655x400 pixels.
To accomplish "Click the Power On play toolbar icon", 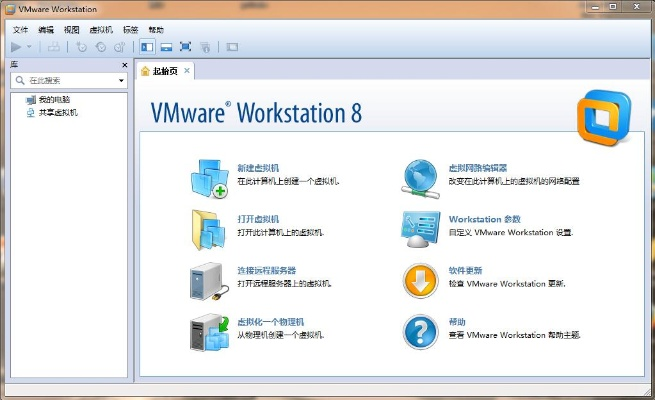I will [16, 47].
